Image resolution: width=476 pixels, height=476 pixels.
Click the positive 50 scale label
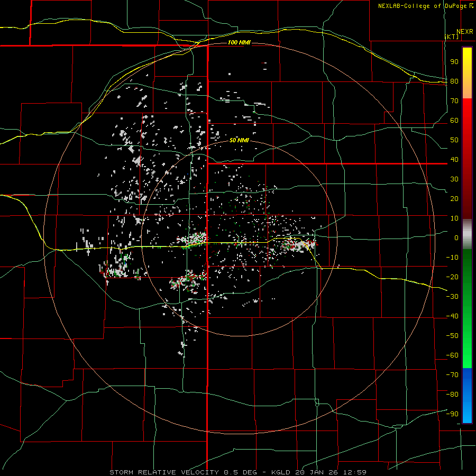(x=454, y=140)
